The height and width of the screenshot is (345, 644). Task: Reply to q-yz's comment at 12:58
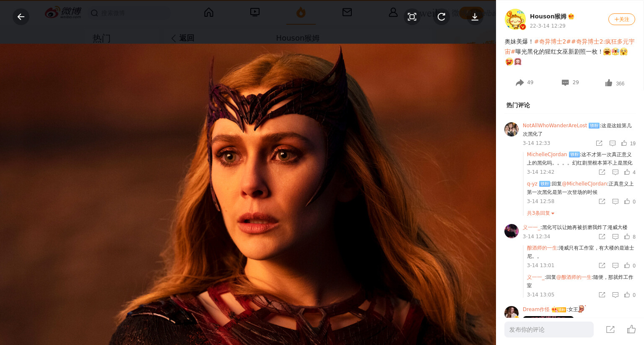coord(615,201)
